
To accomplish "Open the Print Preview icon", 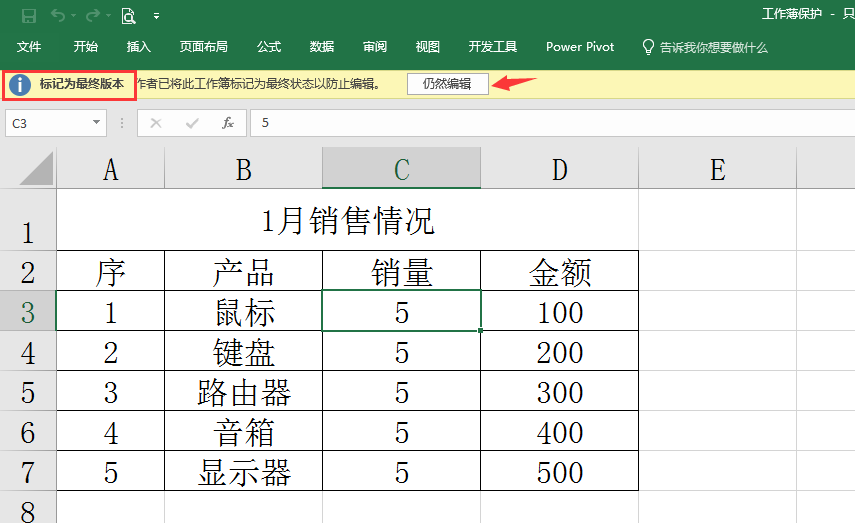I will (128, 16).
